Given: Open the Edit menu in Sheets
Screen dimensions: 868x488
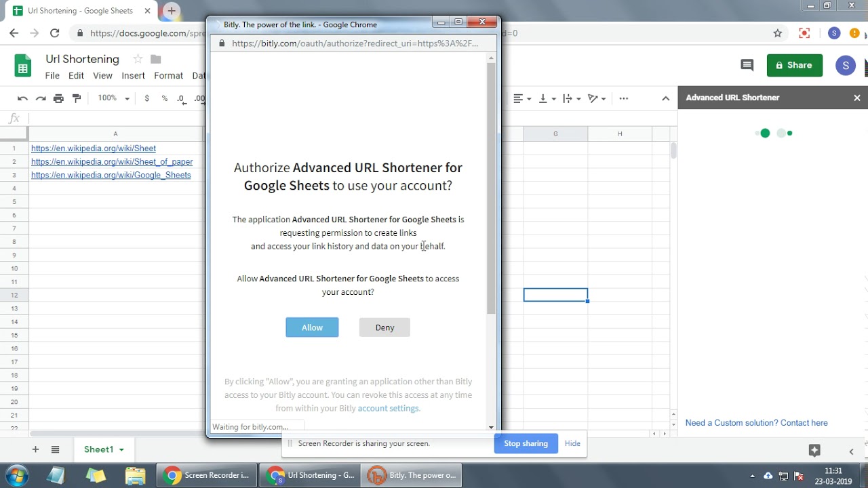Looking at the screenshot, I should (76, 75).
